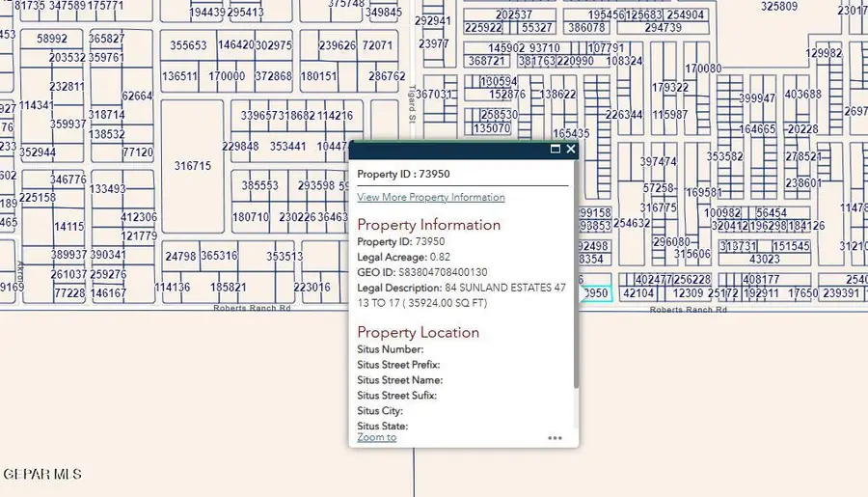Close the Property ID 73950 popup
868x497 pixels.
[x=571, y=150]
